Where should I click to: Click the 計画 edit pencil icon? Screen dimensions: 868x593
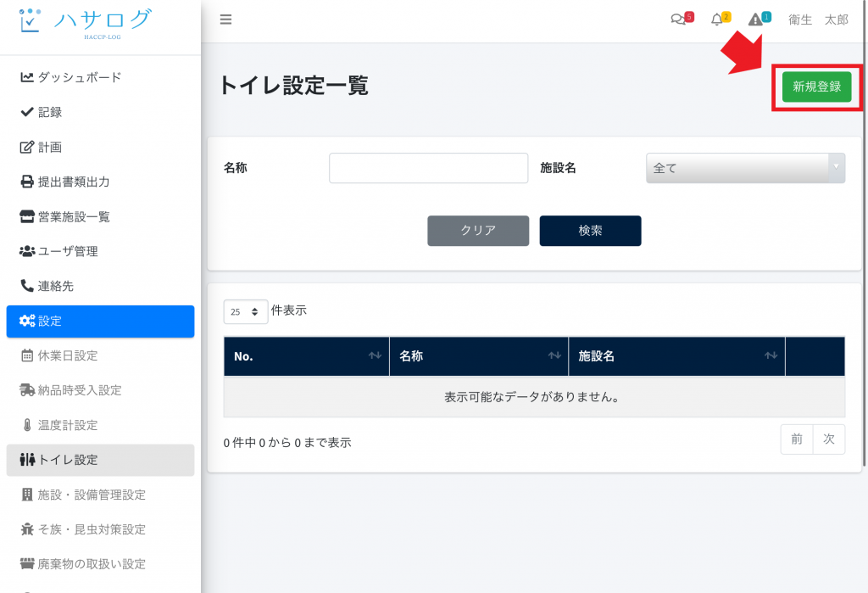point(26,147)
